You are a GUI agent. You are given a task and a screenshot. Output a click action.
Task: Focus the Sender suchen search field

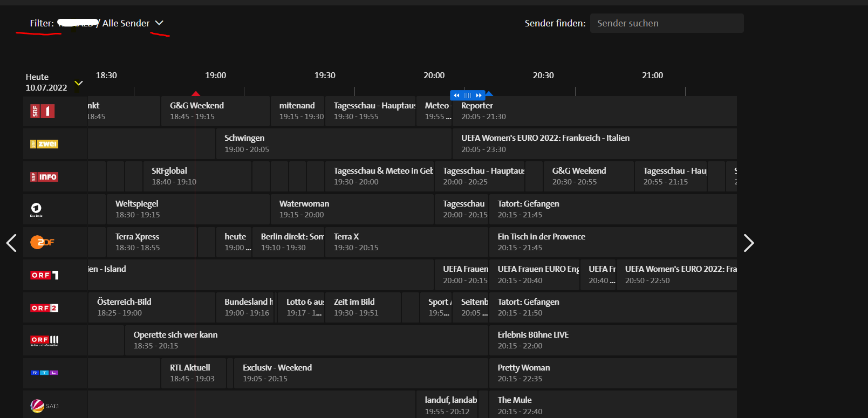coord(667,23)
